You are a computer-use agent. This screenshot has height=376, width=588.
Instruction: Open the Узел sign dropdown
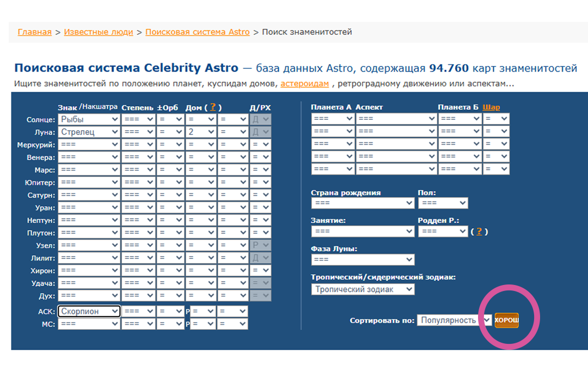coord(89,245)
